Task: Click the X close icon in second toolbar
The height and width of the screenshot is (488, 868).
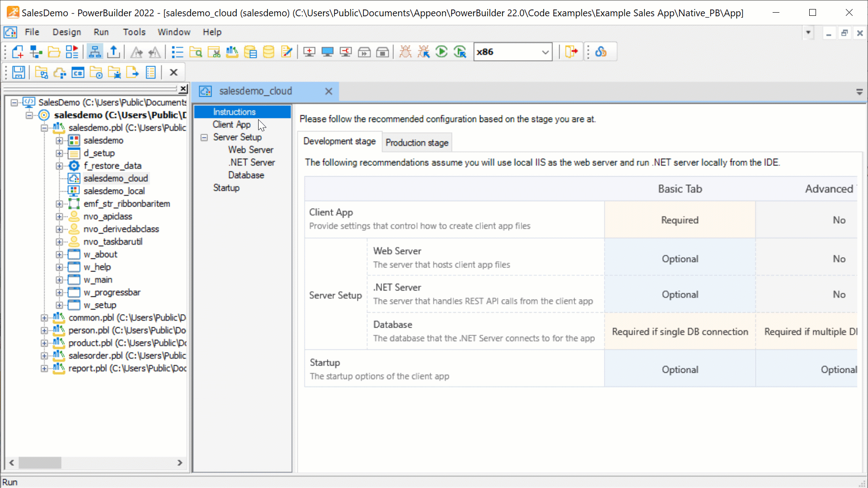Action: click(174, 72)
